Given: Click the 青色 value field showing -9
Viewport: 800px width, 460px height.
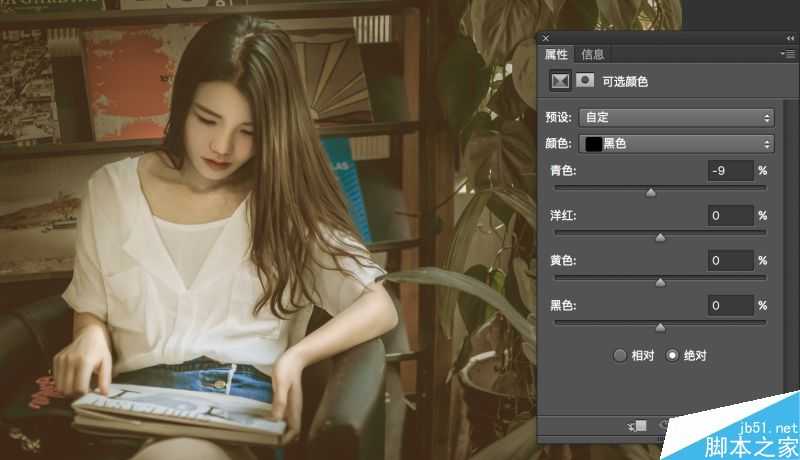Looking at the screenshot, I should tap(729, 171).
